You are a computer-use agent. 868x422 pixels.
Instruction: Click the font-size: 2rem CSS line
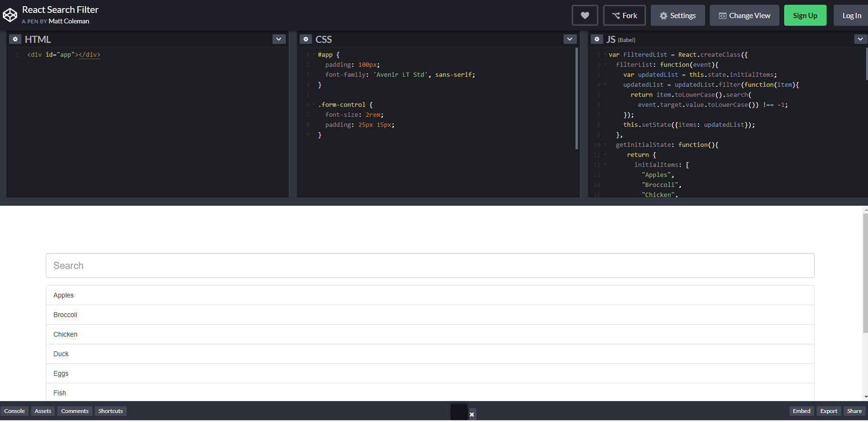pyautogui.click(x=354, y=115)
